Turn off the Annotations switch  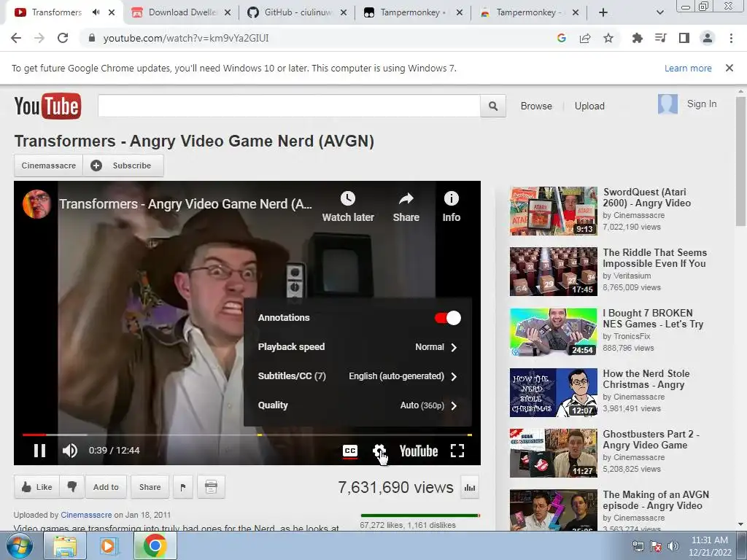pos(447,318)
